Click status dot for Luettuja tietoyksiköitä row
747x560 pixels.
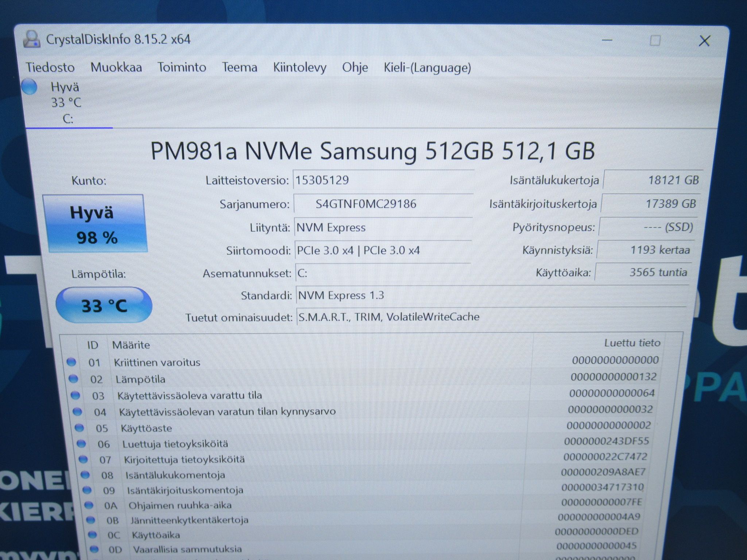81,444
